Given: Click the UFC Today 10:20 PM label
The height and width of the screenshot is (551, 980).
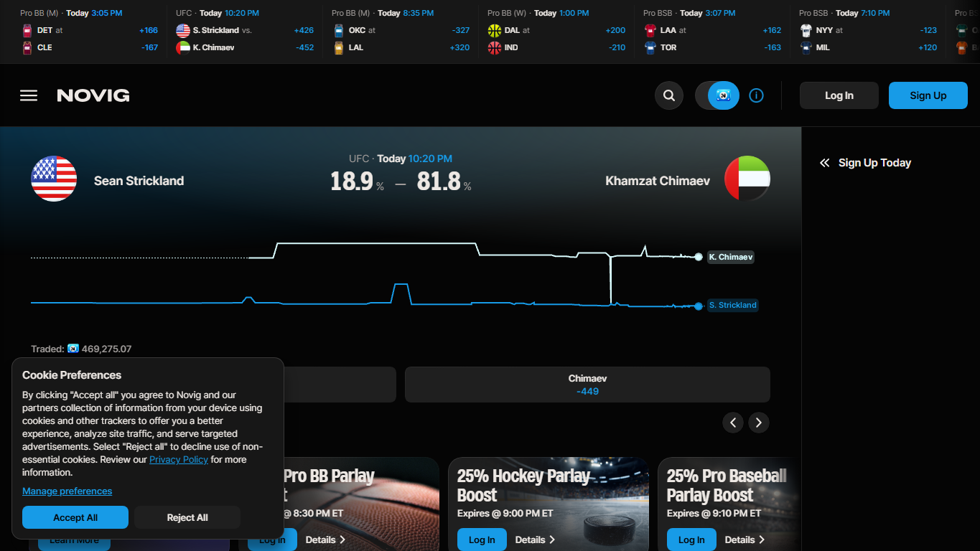Looking at the screenshot, I should click(x=401, y=159).
